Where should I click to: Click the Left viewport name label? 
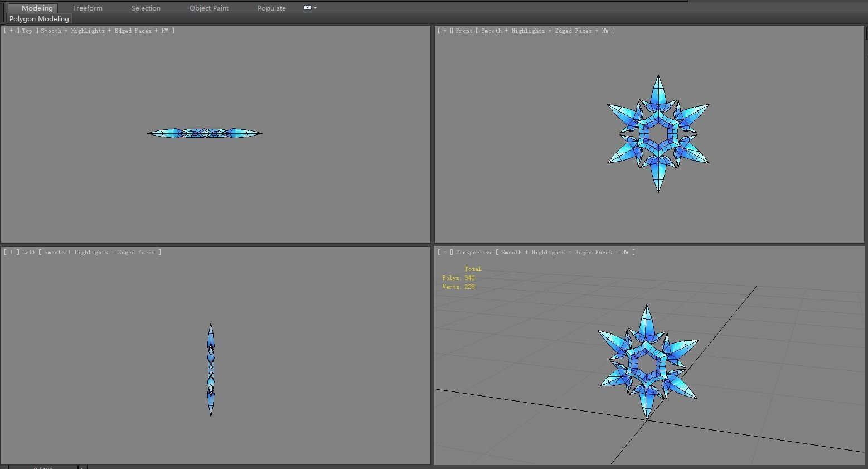pyautogui.click(x=28, y=252)
